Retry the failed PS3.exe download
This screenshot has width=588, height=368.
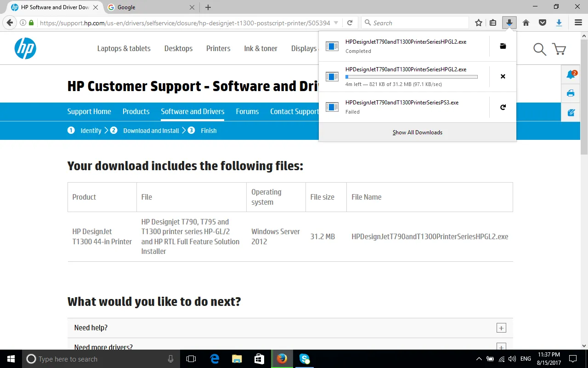tap(503, 107)
